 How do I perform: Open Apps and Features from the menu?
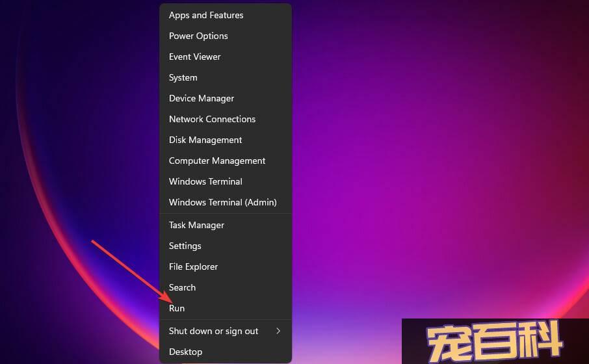226,16
